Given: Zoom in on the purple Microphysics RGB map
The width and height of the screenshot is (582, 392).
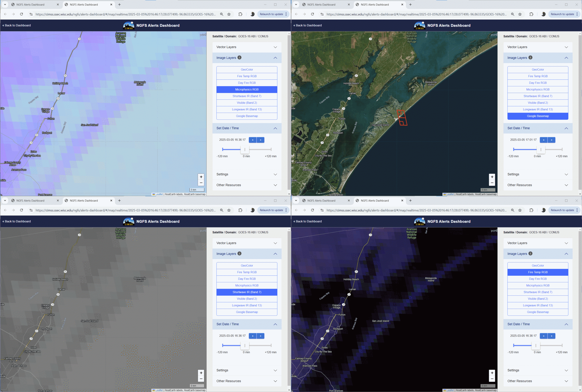Looking at the screenshot, I should click(x=201, y=177).
